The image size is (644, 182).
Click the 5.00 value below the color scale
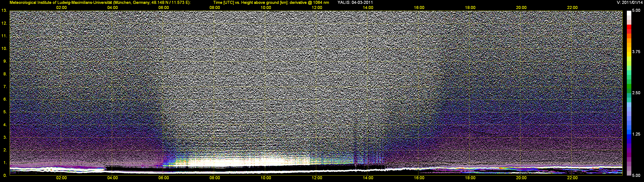tap(636, 175)
